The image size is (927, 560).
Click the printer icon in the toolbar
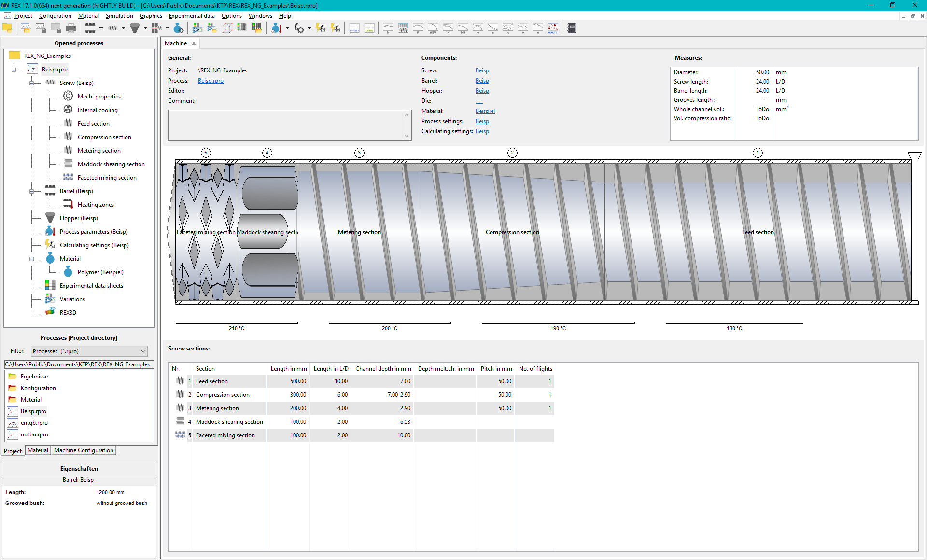(x=71, y=28)
